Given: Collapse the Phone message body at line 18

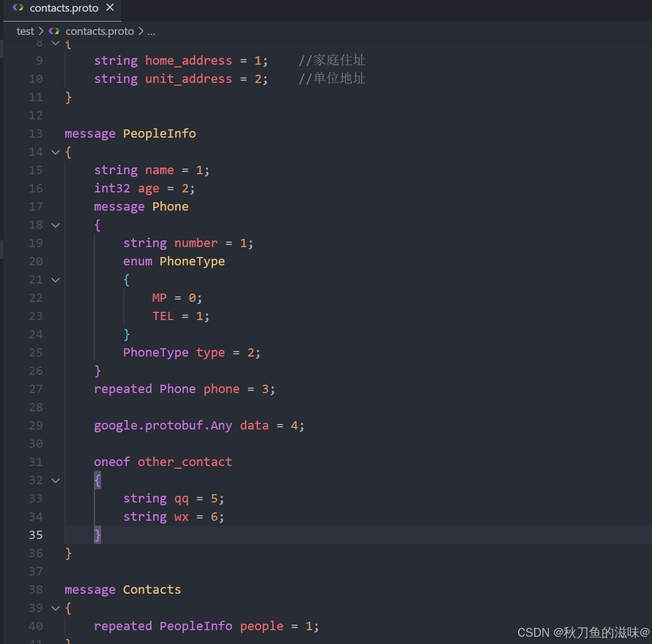Looking at the screenshot, I should pyautogui.click(x=55, y=224).
